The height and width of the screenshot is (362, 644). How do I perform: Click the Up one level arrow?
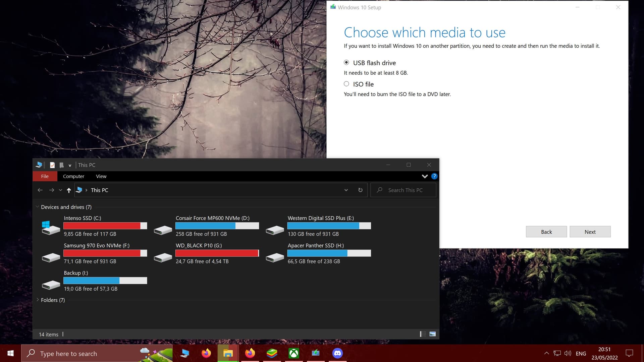69,190
